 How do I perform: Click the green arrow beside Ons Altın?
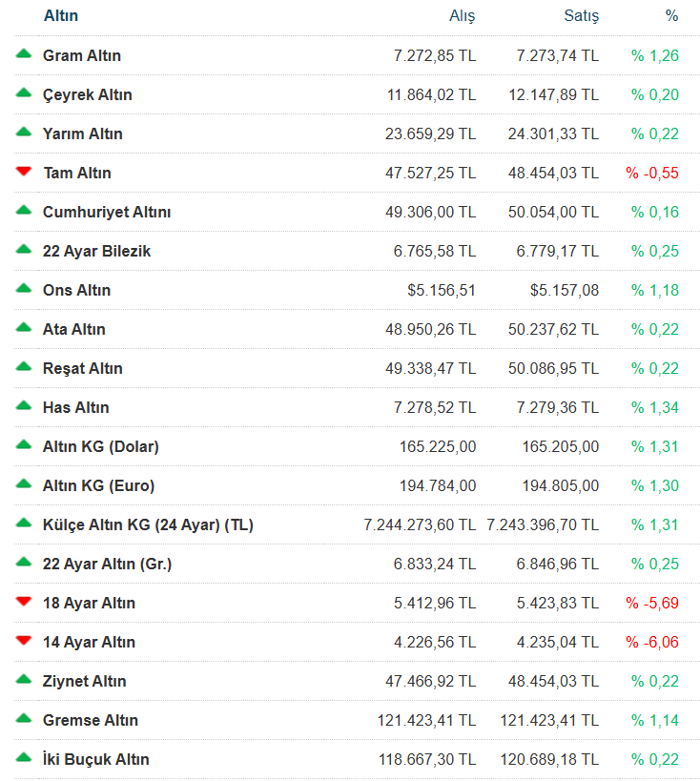[x=24, y=289]
